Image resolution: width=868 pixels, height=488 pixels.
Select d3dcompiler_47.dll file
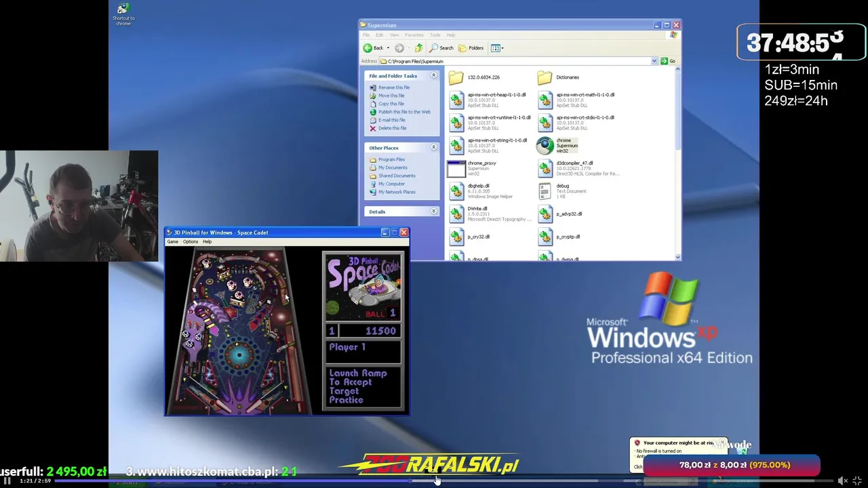pyautogui.click(x=578, y=168)
